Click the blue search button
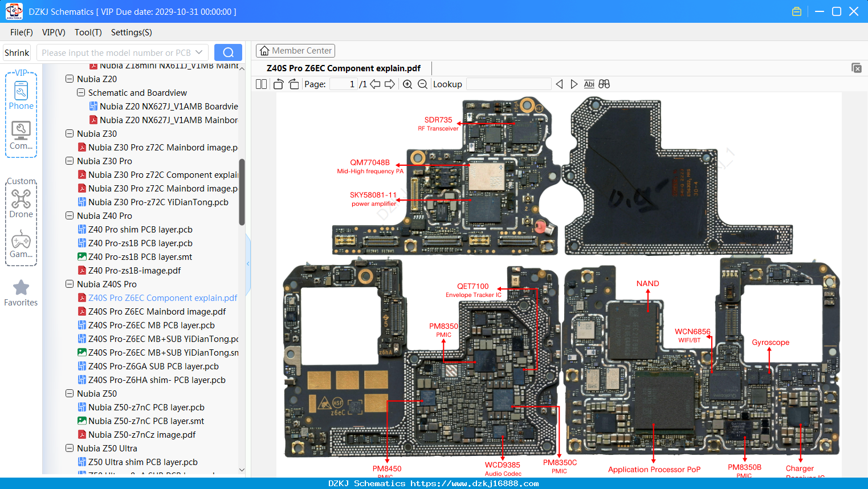 click(x=228, y=52)
